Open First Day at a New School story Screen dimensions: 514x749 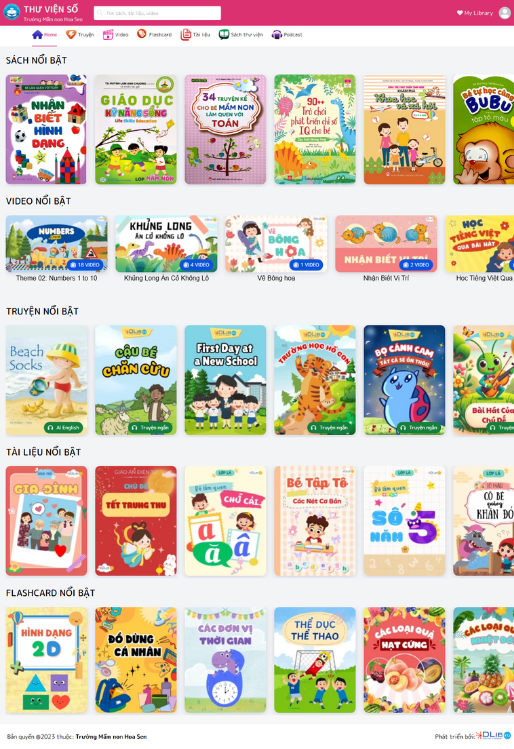225,380
